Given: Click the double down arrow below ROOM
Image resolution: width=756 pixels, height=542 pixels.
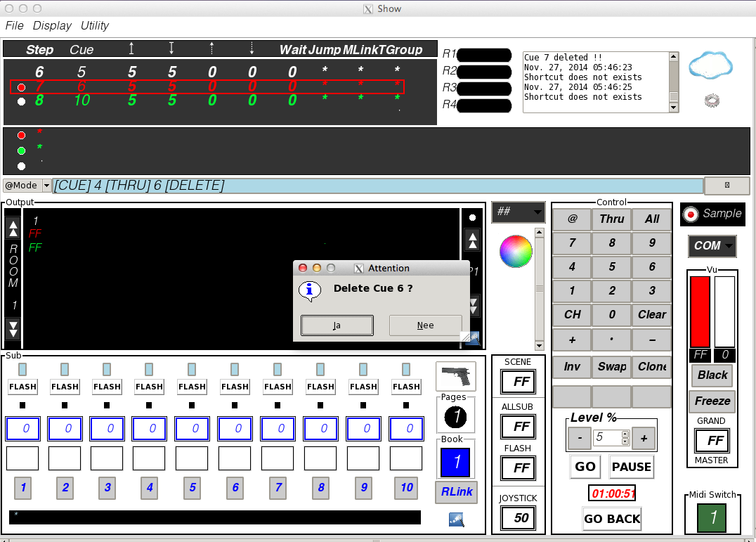Looking at the screenshot, I should tap(13, 328).
